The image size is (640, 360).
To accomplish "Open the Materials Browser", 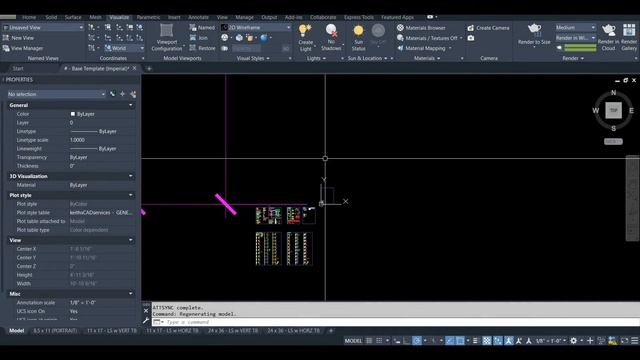I will (421, 28).
